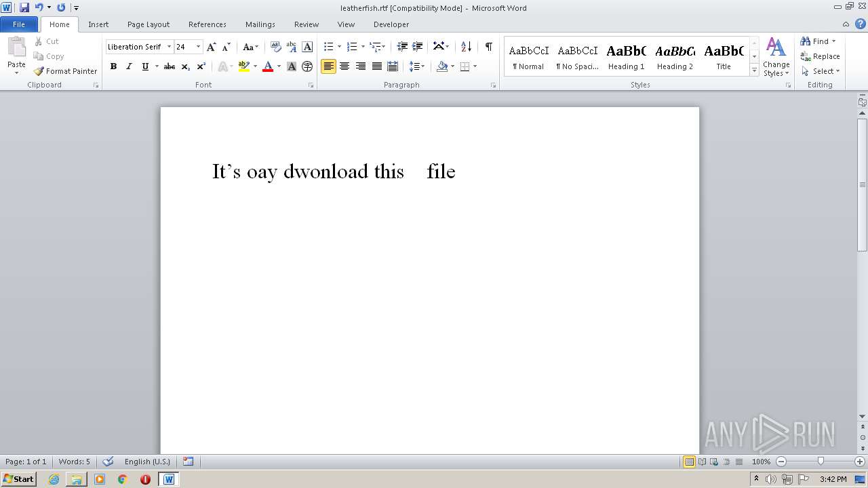Toggle bold formatting

pyautogui.click(x=113, y=66)
